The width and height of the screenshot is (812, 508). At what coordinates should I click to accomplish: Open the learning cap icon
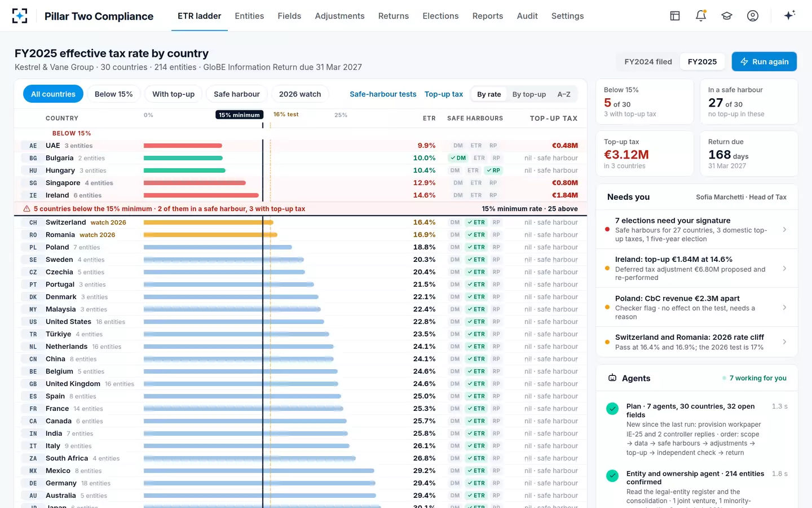pos(727,16)
